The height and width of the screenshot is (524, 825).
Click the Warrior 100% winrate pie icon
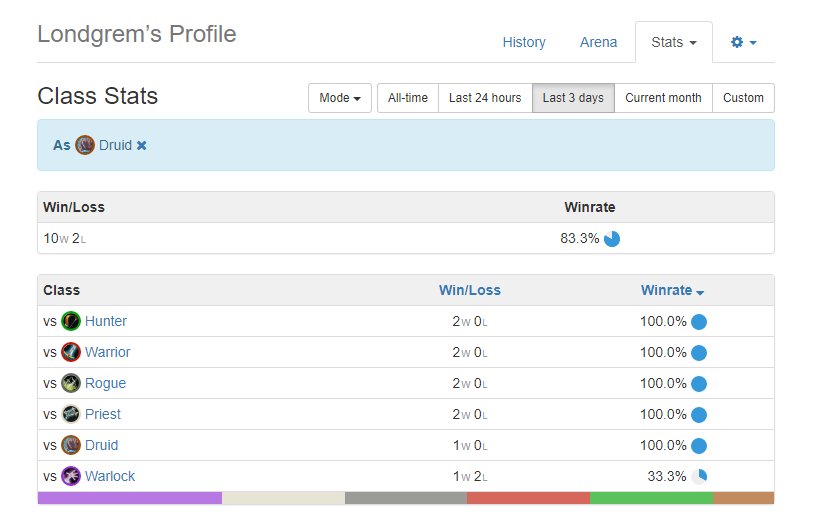coord(699,352)
